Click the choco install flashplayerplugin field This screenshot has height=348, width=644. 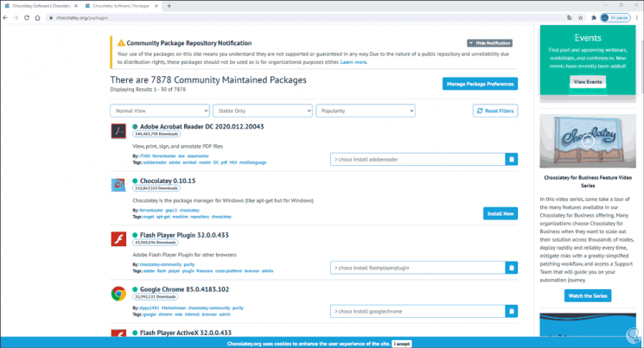click(418, 268)
